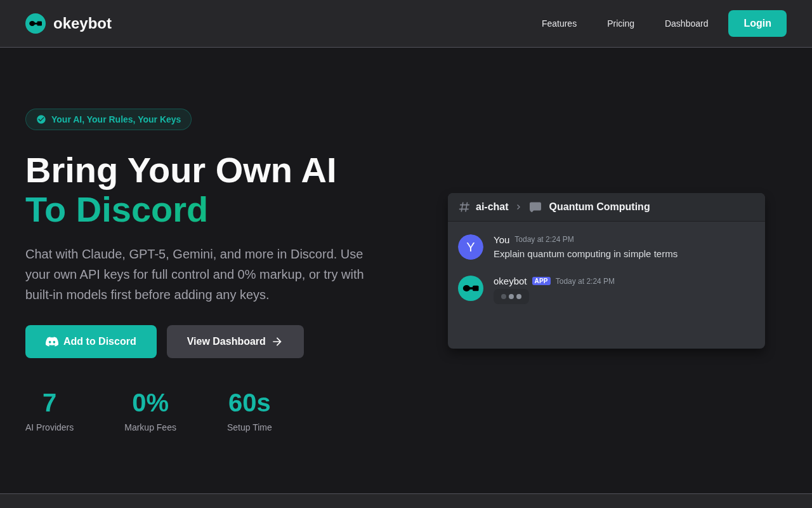Go to Dashboard in the navbar
The height and width of the screenshot is (508, 812).
click(686, 23)
